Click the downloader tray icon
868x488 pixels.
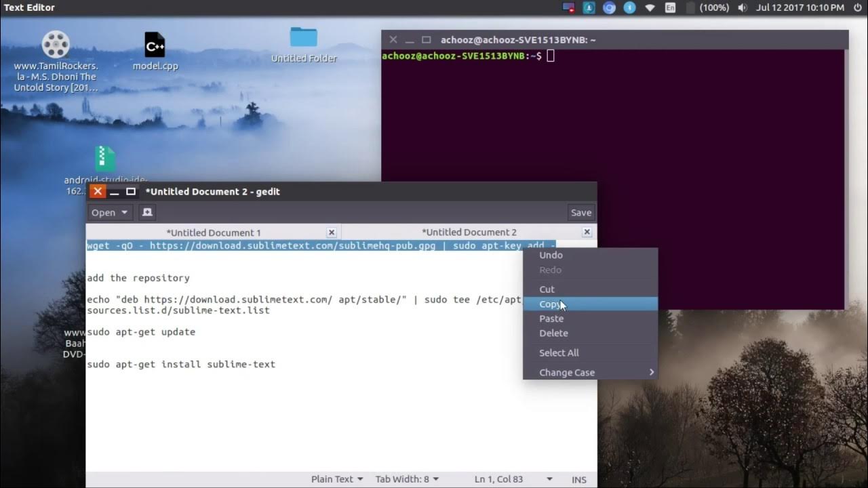pos(589,7)
